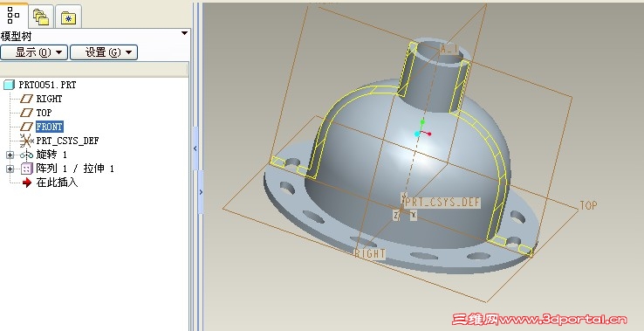Click the TOP plane label in viewport
The width and height of the screenshot is (644, 331).
(588, 205)
